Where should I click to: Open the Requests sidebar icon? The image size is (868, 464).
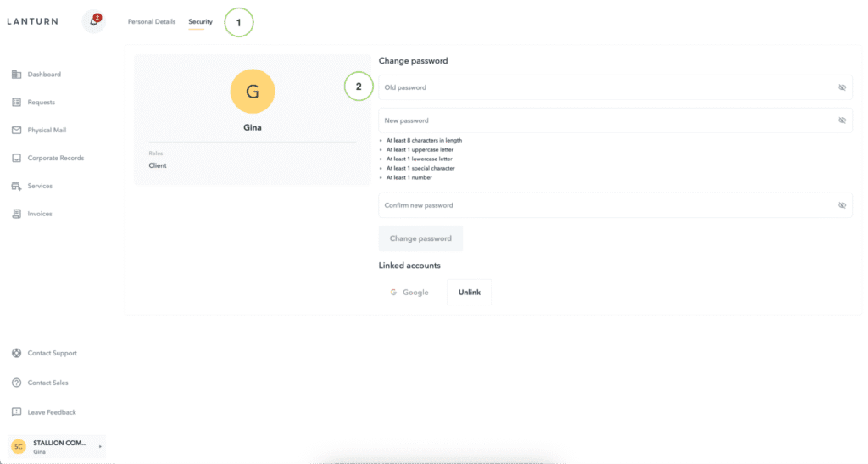click(x=17, y=103)
